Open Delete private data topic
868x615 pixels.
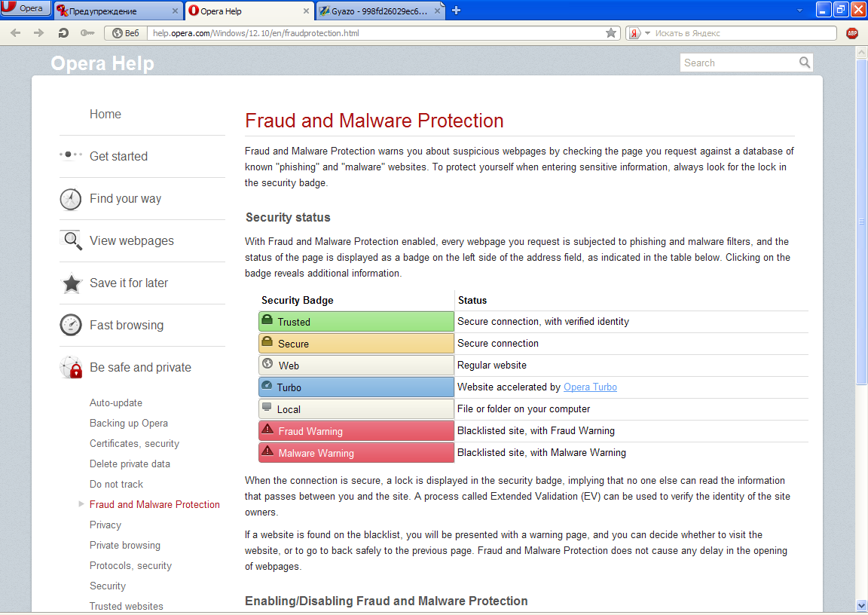[x=130, y=464]
